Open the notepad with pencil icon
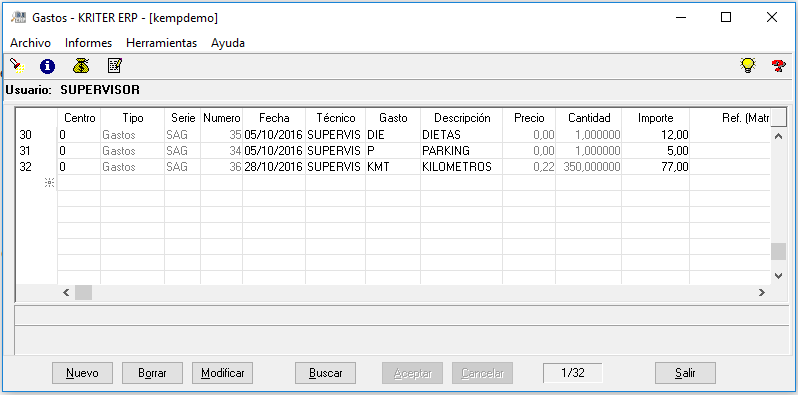This screenshot has height=395, width=798. coord(115,66)
